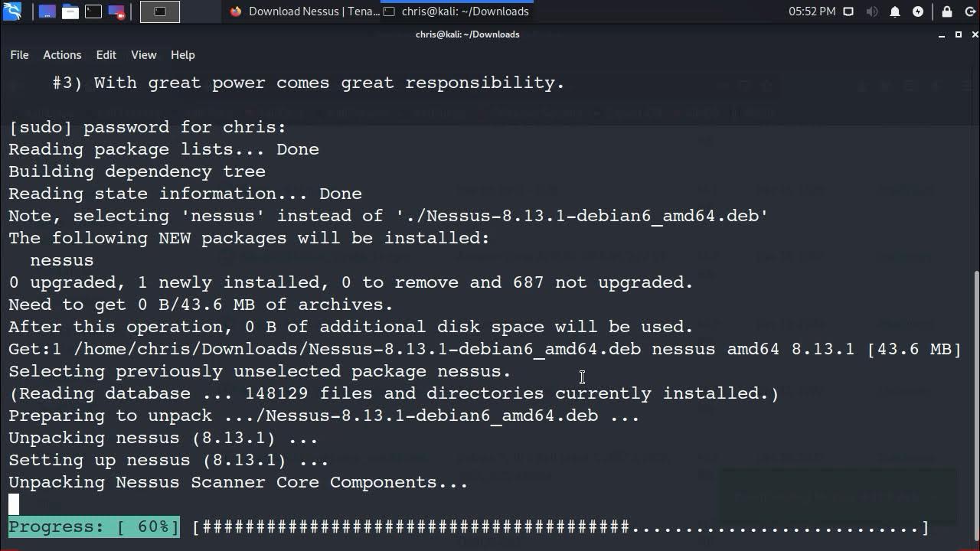980x551 pixels.
Task: Click the 'chris@kali: ~/Downloads' window title
Action: (467, 34)
